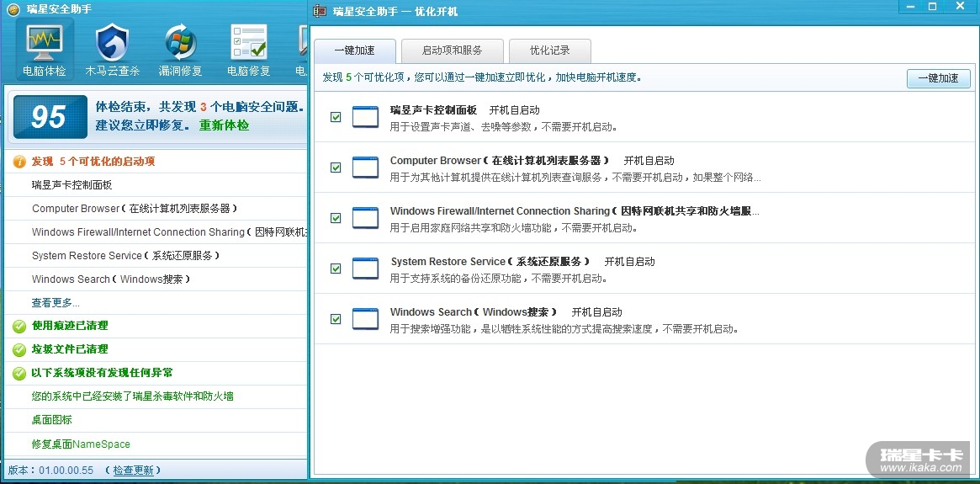980x484 pixels.
Task: Click 使用痕迹已清理 heading
Action: [x=70, y=326]
